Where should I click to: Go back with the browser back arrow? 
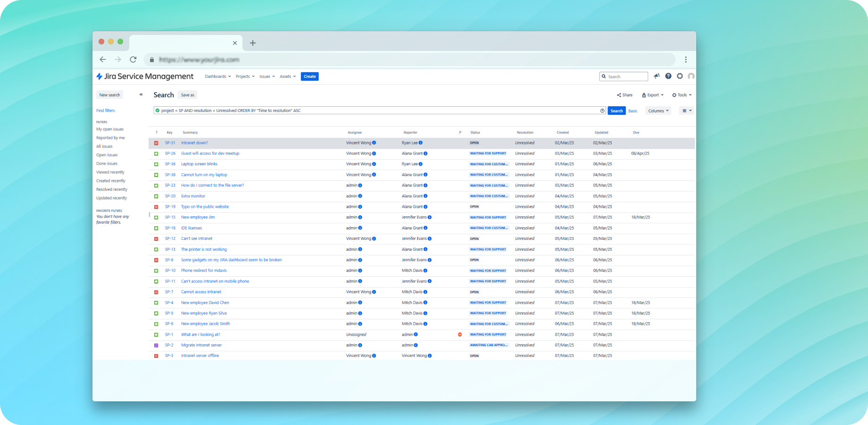(x=103, y=59)
